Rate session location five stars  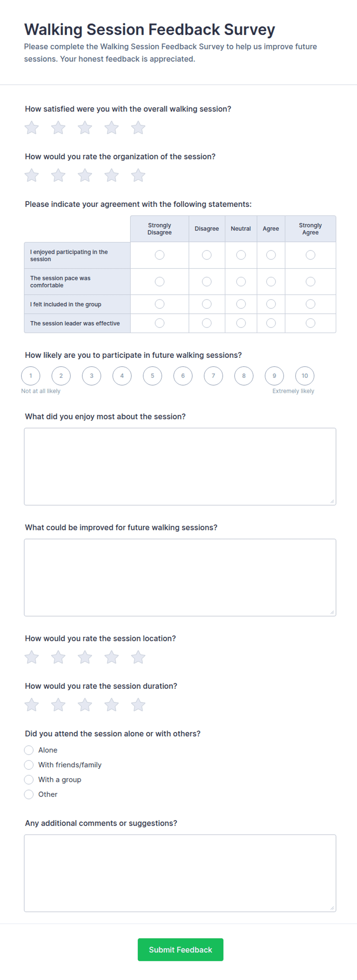[138, 657]
